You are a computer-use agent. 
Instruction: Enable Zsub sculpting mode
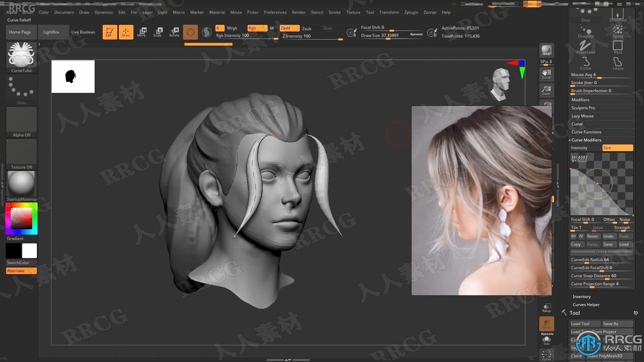(307, 28)
